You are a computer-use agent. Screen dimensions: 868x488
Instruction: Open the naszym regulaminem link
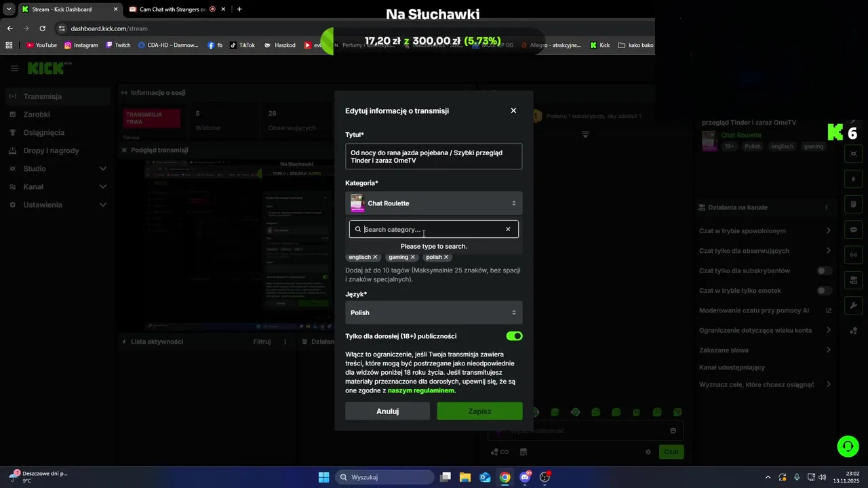point(421,390)
